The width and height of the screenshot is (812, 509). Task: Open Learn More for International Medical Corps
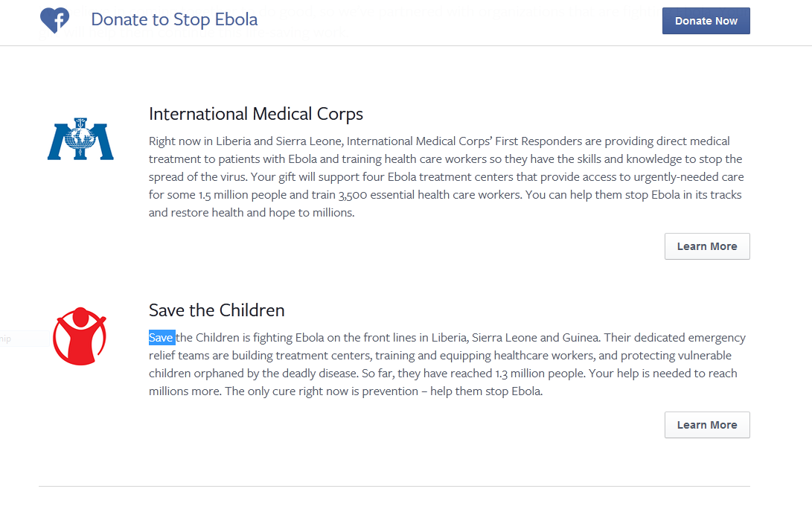(x=707, y=246)
